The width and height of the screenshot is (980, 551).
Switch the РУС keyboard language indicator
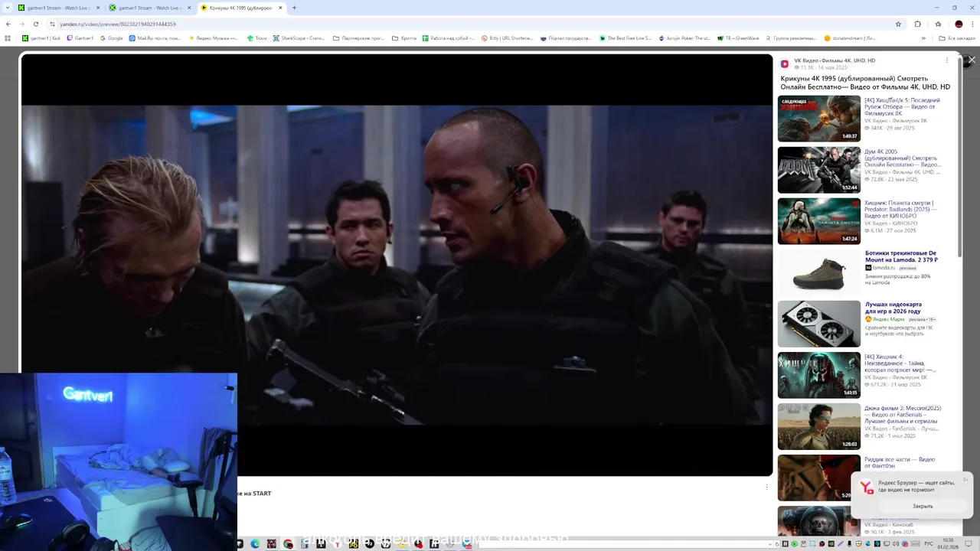[928, 544]
